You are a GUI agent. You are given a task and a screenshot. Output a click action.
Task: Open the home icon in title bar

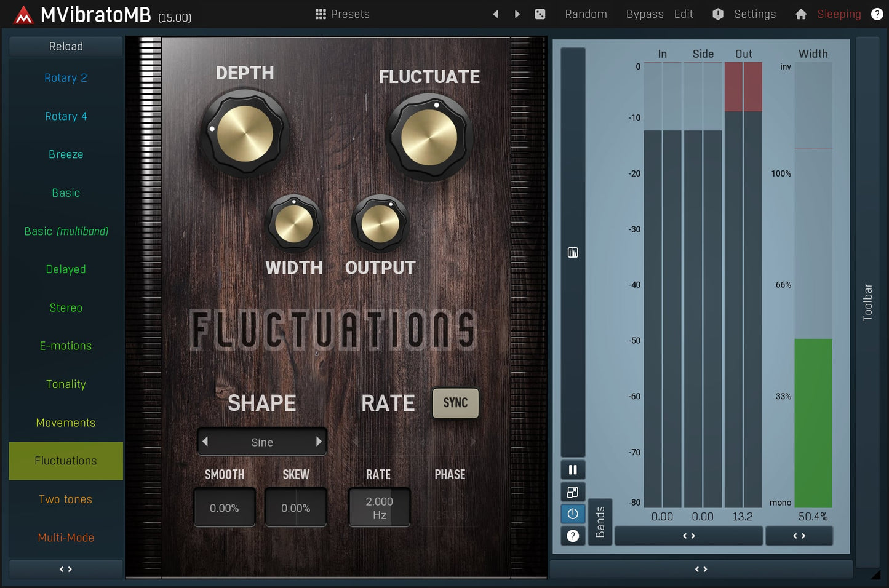pyautogui.click(x=800, y=14)
